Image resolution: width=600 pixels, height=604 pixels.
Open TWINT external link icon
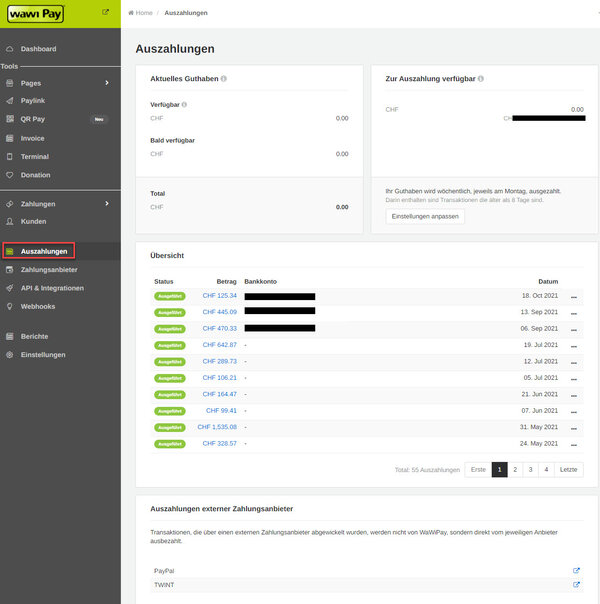pyautogui.click(x=576, y=584)
